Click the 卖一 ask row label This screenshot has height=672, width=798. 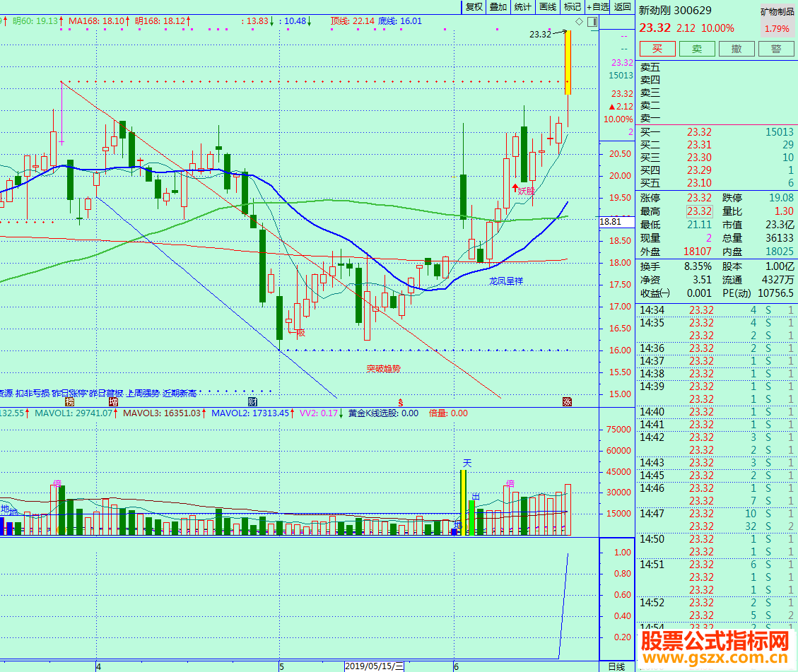(650, 119)
